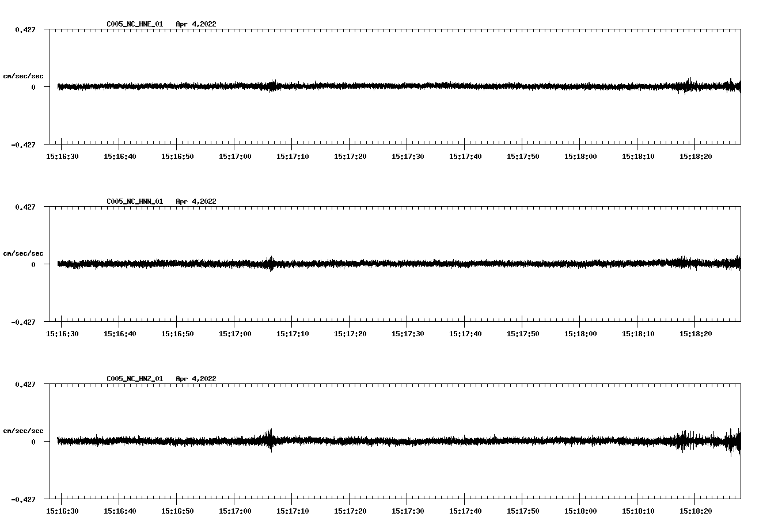Click the 15:17:00 time label on the HNN plot

(235, 334)
